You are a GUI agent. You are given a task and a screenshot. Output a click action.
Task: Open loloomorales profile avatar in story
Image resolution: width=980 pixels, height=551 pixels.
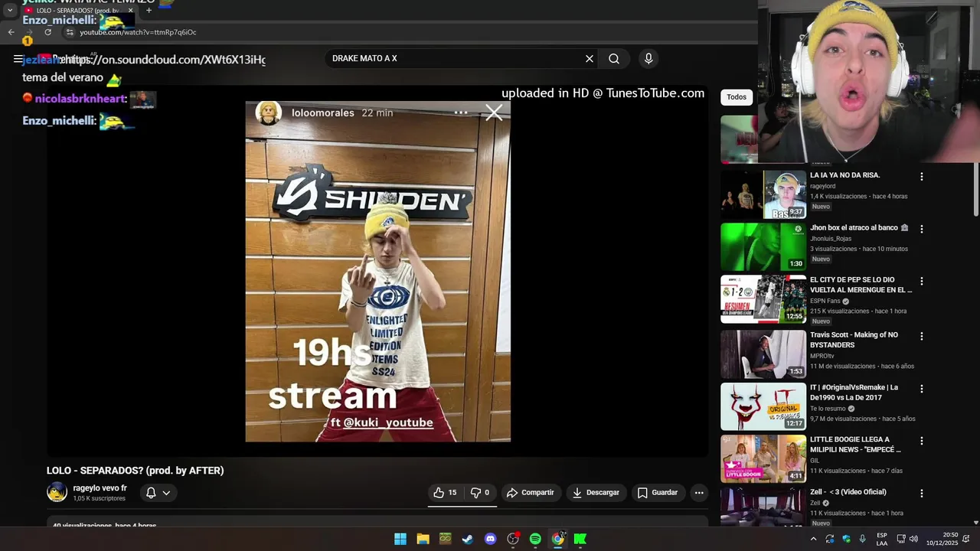(268, 112)
